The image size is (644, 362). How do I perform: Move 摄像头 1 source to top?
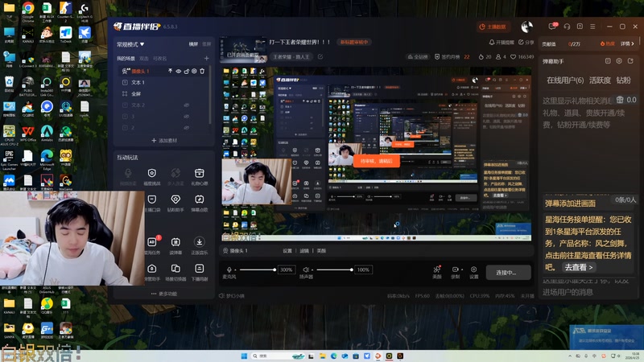pos(171,71)
